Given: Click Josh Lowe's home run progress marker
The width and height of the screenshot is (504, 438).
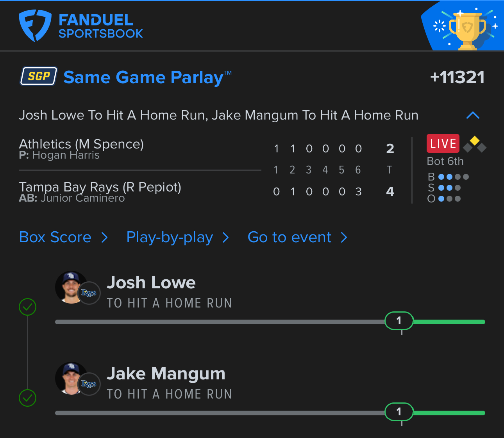Looking at the screenshot, I should (399, 321).
